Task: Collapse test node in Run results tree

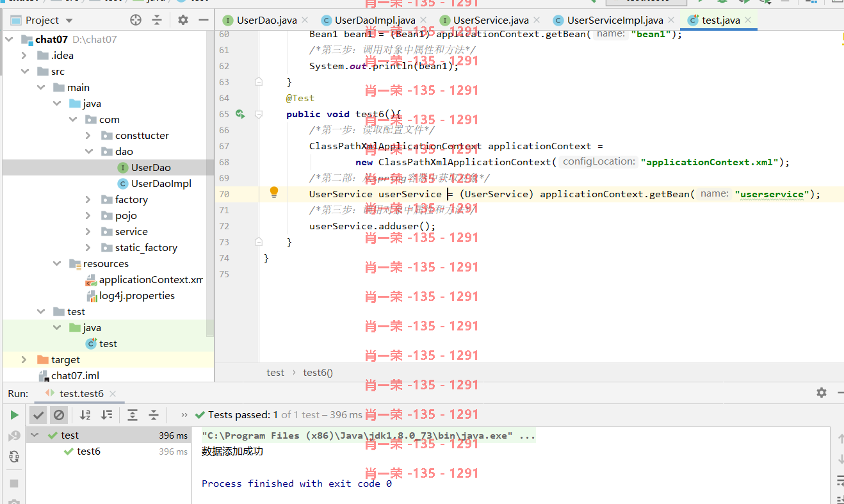Action: [35, 435]
